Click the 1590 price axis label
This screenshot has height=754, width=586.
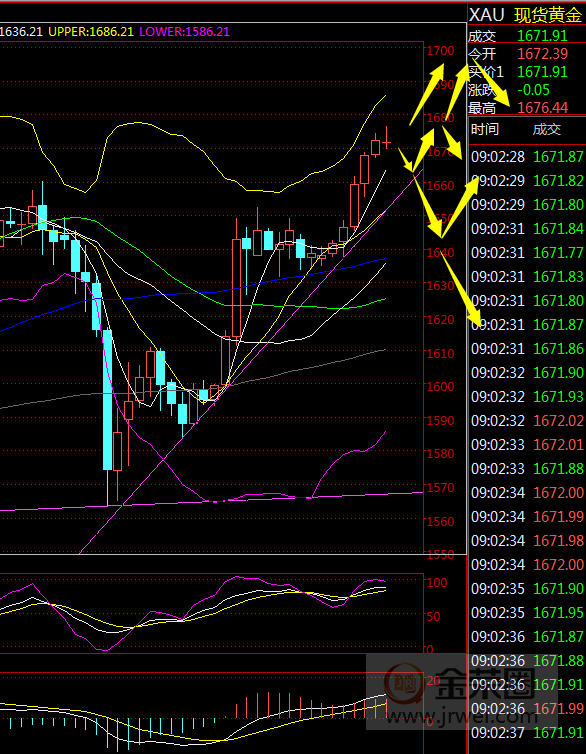point(441,420)
